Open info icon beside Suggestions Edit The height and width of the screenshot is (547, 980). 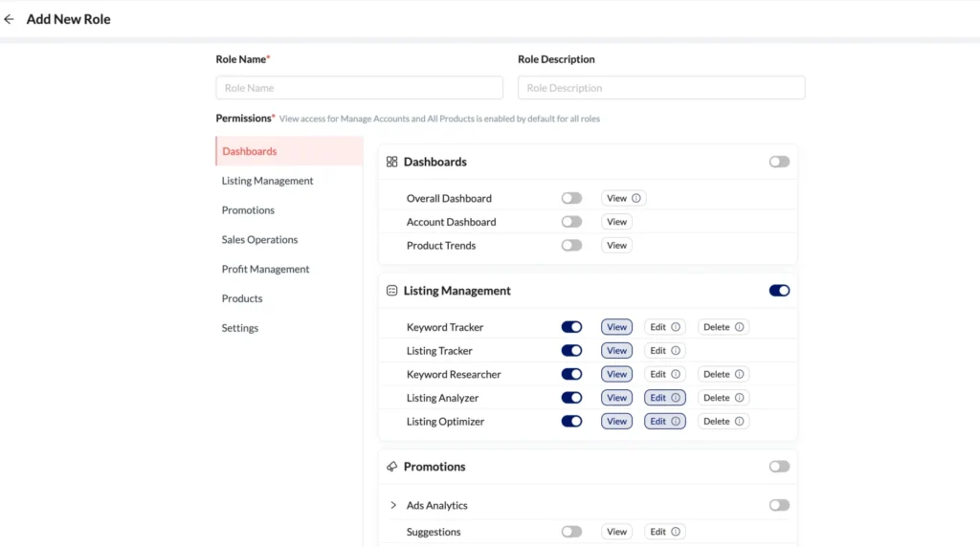pyautogui.click(x=676, y=532)
